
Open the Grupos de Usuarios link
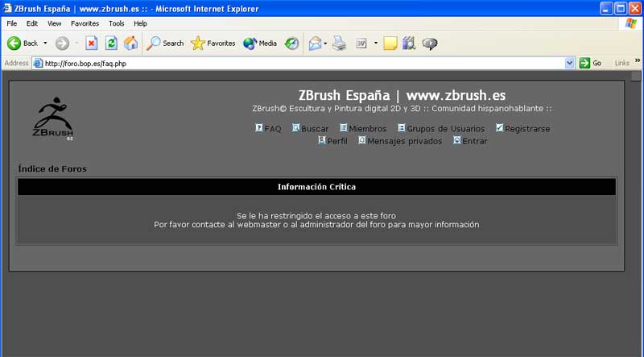(446, 129)
